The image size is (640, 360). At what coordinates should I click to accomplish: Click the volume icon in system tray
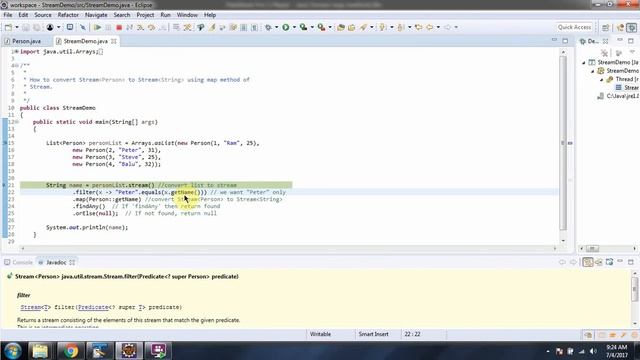pos(593,351)
